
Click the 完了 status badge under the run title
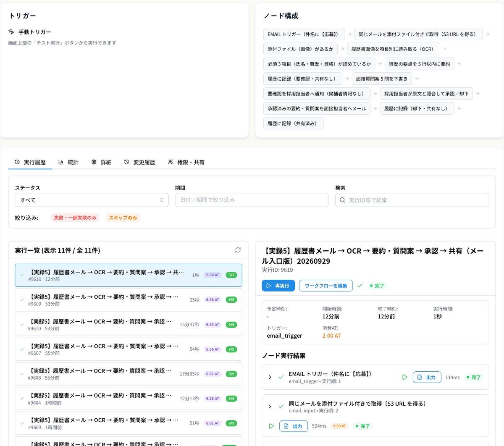pyautogui.click(x=377, y=286)
